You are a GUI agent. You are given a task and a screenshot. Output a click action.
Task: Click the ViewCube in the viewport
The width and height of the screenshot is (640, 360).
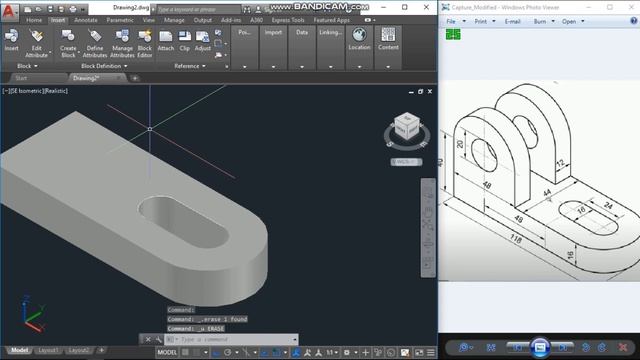[x=407, y=127]
